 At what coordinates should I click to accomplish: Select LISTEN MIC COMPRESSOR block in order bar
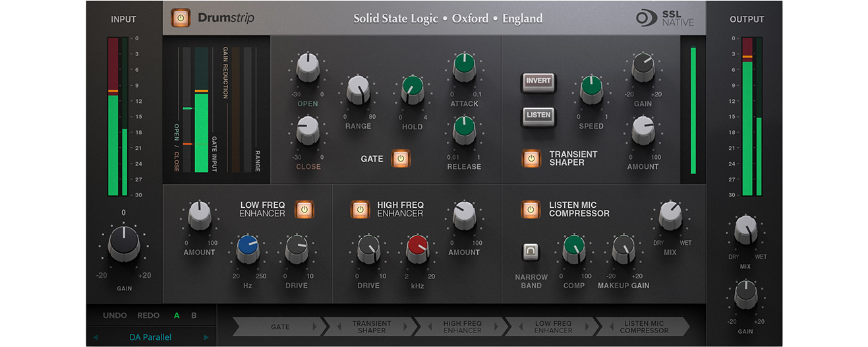644,327
